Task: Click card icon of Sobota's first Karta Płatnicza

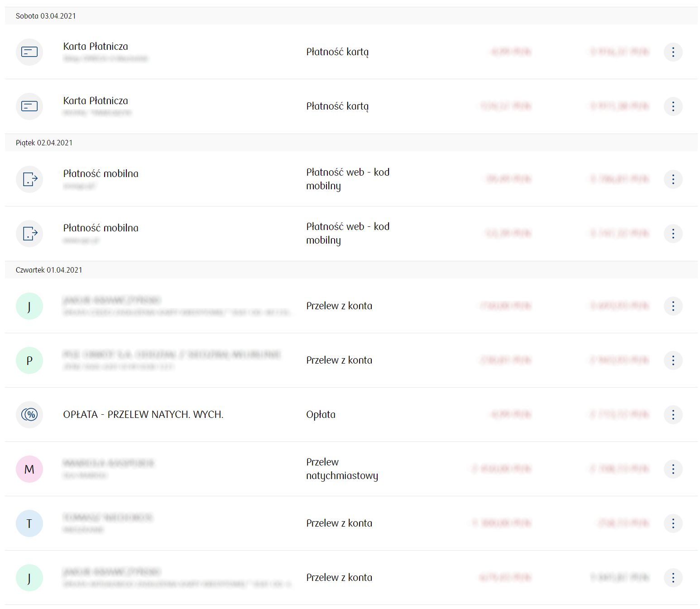Action: point(29,52)
